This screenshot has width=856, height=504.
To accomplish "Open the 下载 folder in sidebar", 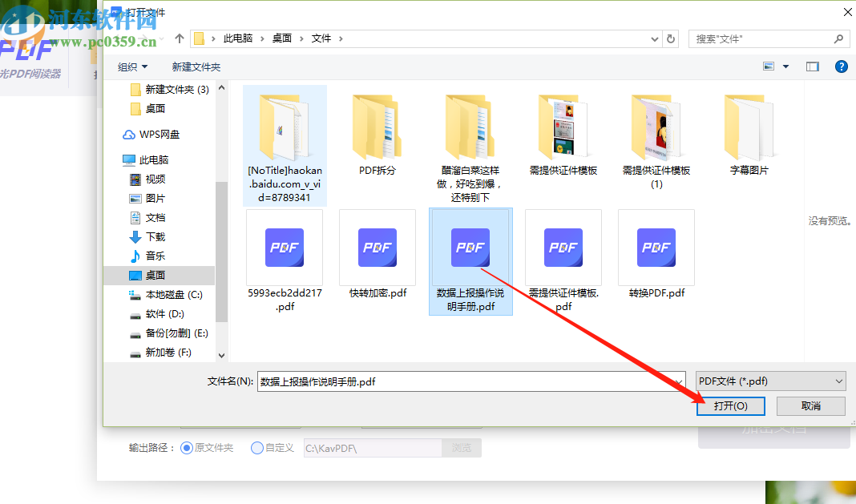I will [158, 236].
